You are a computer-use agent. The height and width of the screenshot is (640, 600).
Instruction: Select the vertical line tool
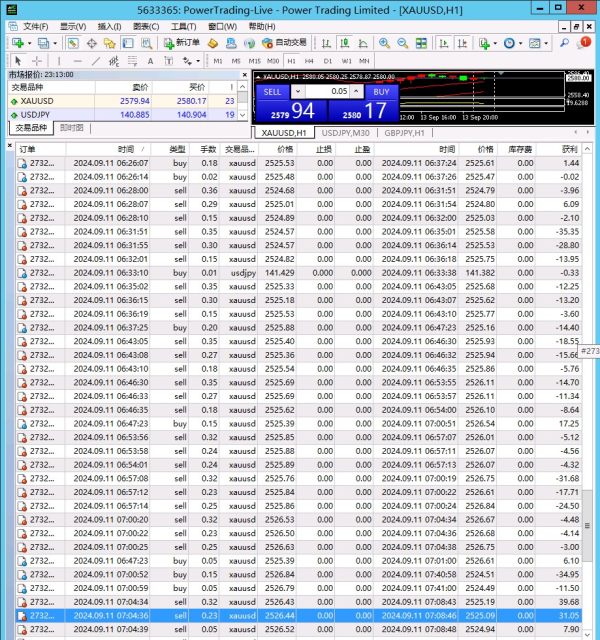pos(59,61)
